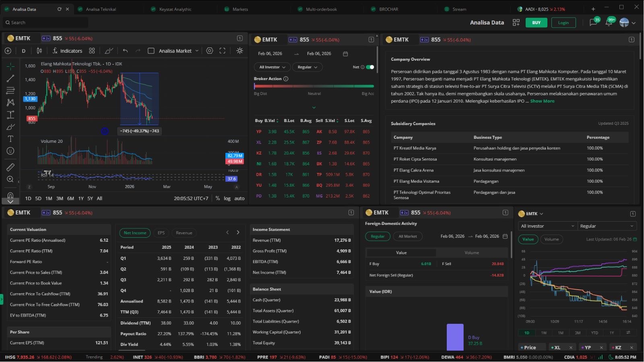This screenshot has height=362, width=644.
Task: Expand the All Investor dropdown in broker panel
Action: (x=272, y=67)
